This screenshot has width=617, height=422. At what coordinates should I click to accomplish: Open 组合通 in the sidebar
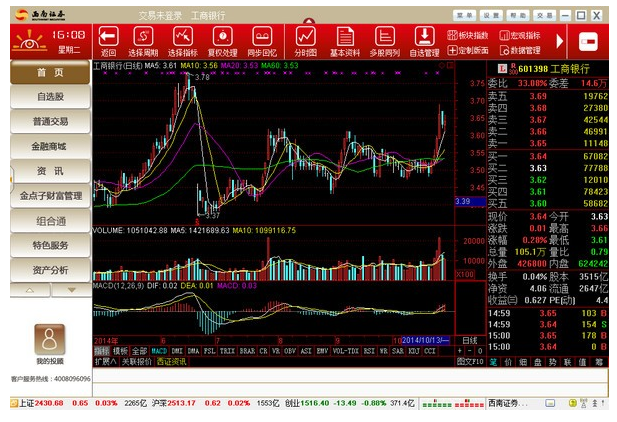(50, 221)
